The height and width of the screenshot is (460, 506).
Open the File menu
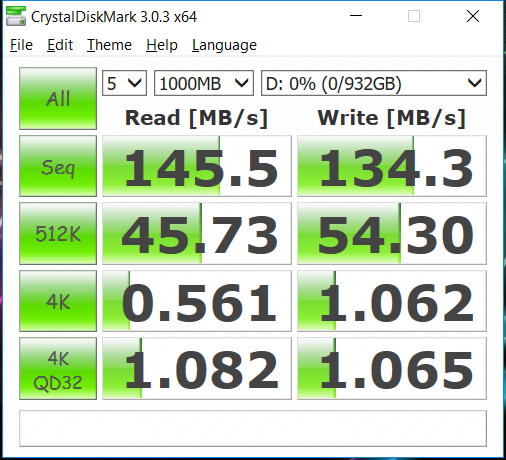(x=21, y=45)
